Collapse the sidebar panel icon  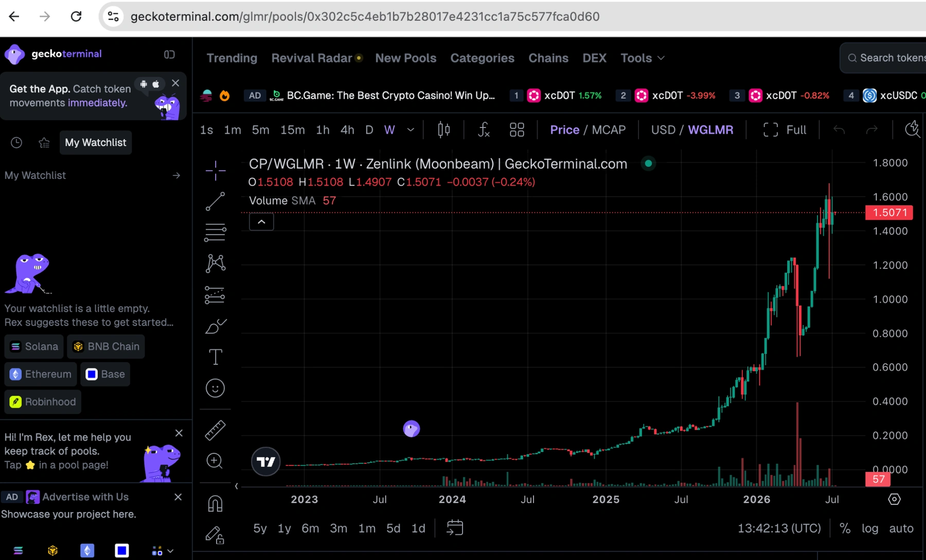tap(169, 55)
